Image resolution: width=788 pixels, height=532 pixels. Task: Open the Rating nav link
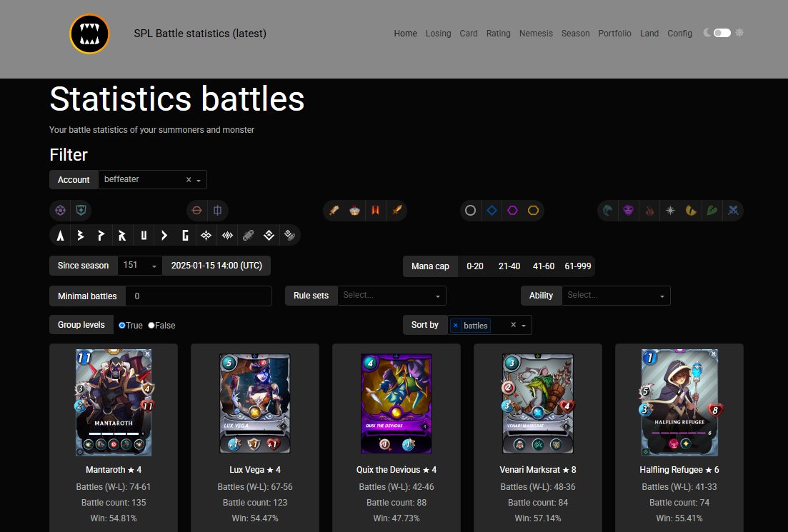click(498, 34)
